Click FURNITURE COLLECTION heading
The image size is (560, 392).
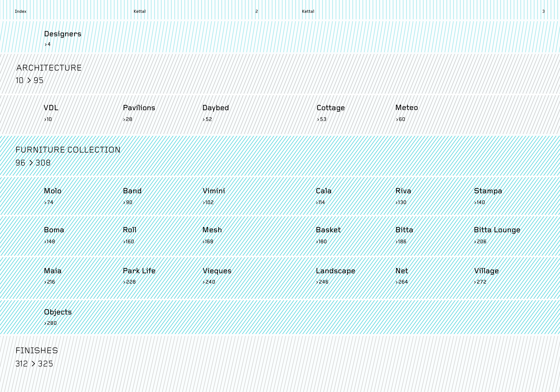pyautogui.click(x=68, y=150)
